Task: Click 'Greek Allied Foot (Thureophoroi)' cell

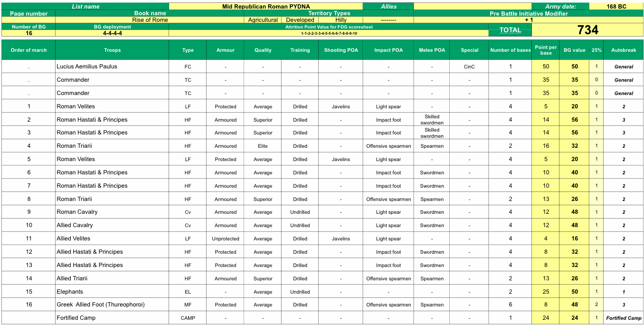Action: (x=112, y=305)
